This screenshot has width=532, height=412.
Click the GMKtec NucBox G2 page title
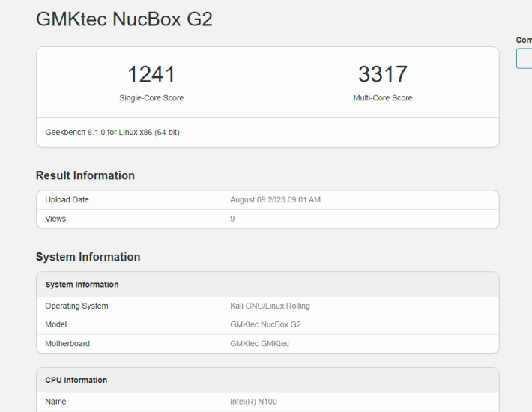click(124, 19)
